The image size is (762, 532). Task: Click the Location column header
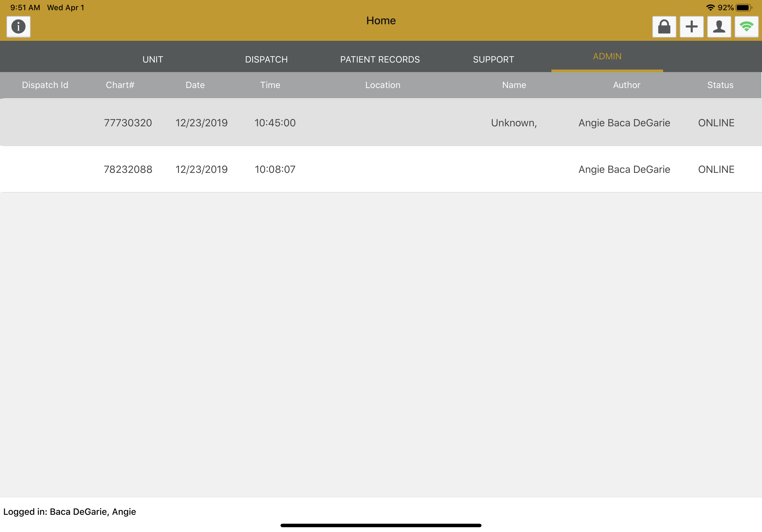pos(383,85)
